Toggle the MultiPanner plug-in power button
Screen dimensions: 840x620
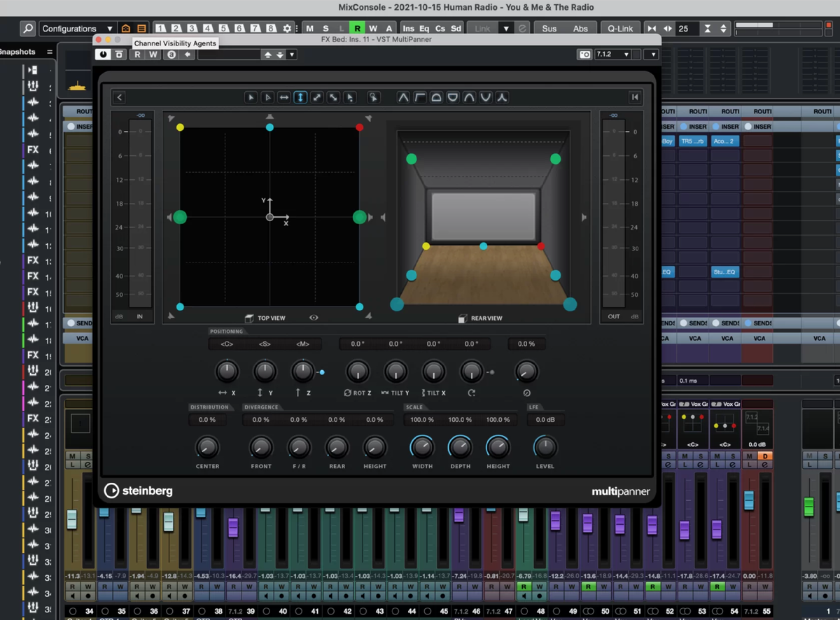104,55
